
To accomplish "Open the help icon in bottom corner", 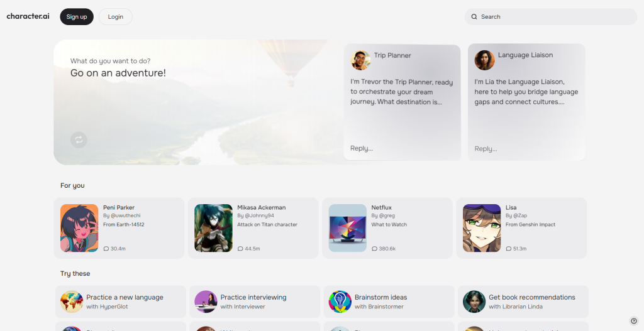I will [634, 321].
